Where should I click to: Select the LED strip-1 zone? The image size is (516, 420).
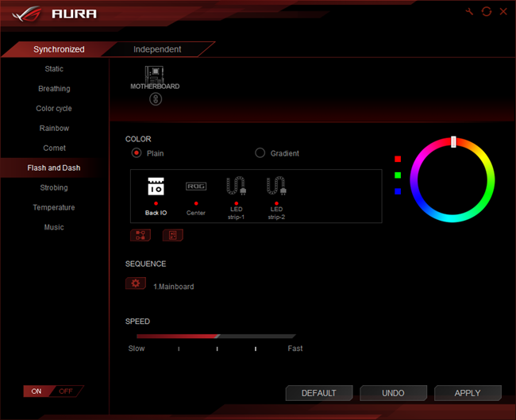pyautogui.click(x=236, y=198)
